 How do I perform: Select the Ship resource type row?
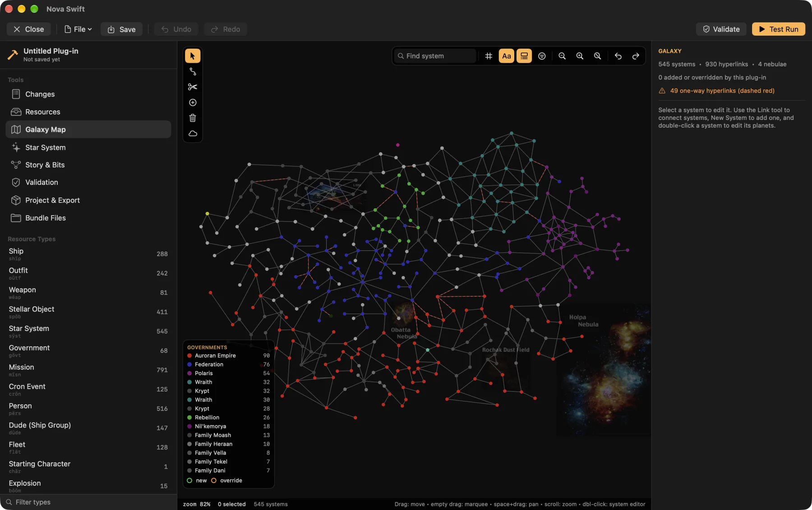pyautogui.click(x=88, y=254)
